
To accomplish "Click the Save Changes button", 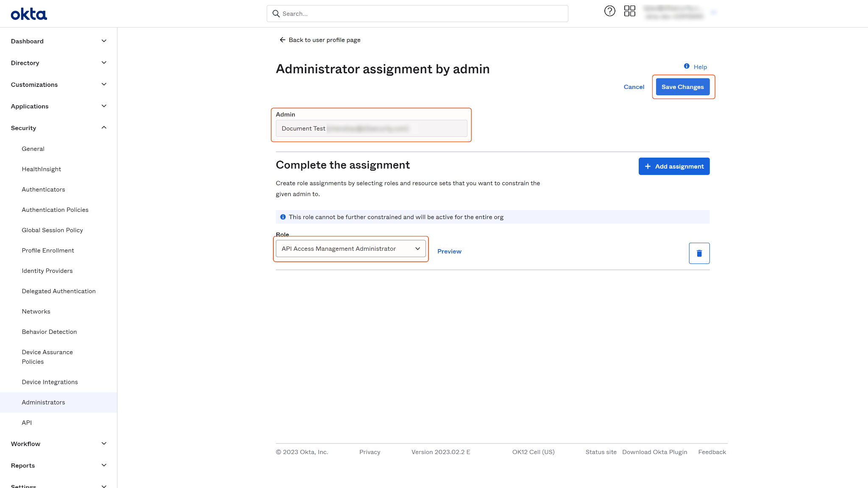I will (682, 87).
